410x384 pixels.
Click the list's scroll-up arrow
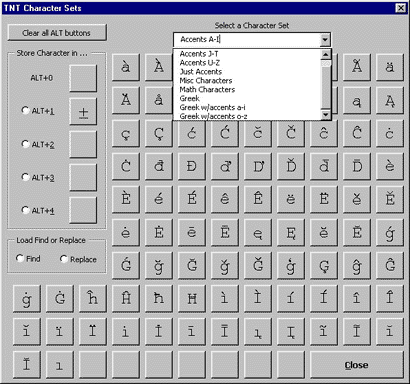tap(326, 54)
